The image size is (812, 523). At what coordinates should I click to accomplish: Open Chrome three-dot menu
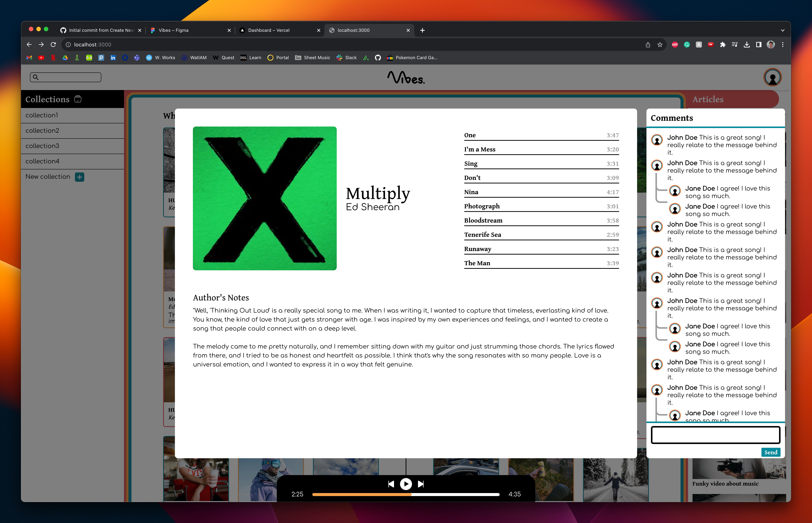point(783,45)
